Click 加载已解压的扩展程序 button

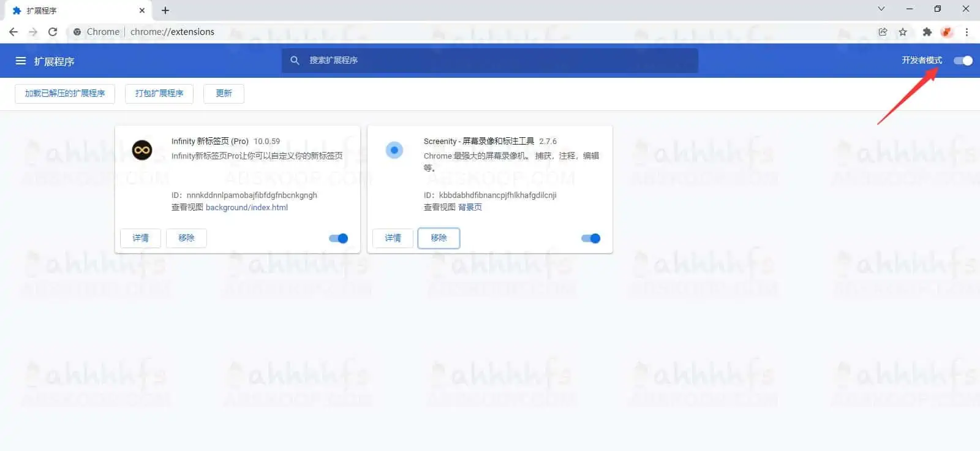click(65, 94)
